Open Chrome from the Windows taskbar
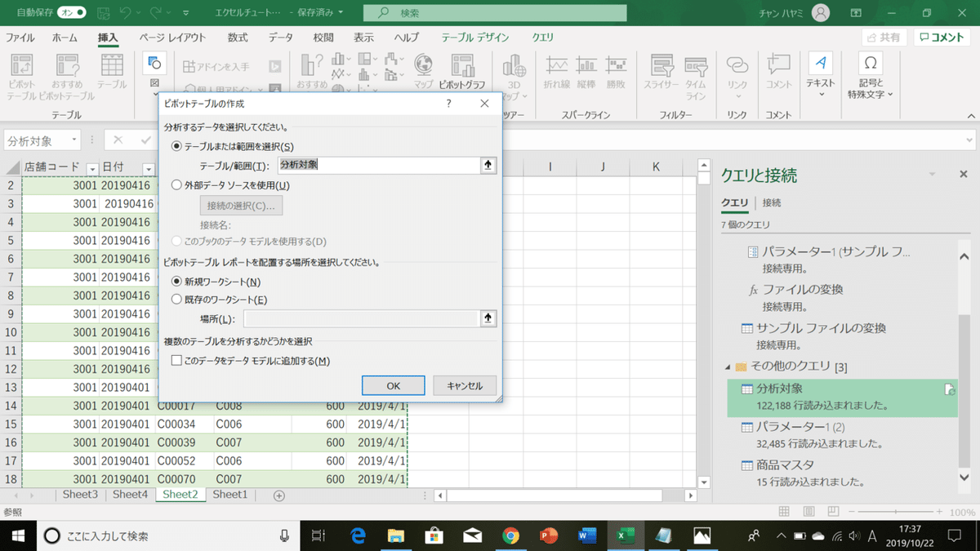This screenshot has height=551, width=980. (x=511, y=535)
